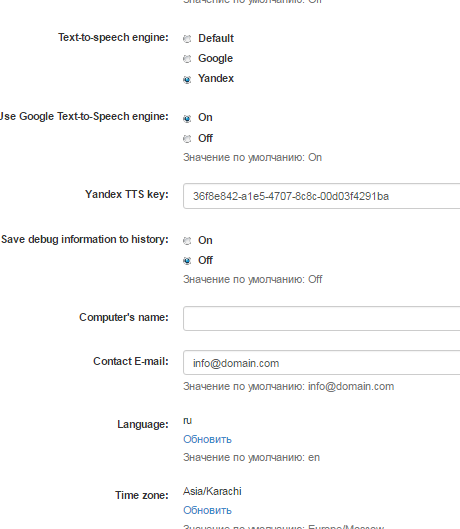
Task: Click the Language label
Action: (143, 424)
